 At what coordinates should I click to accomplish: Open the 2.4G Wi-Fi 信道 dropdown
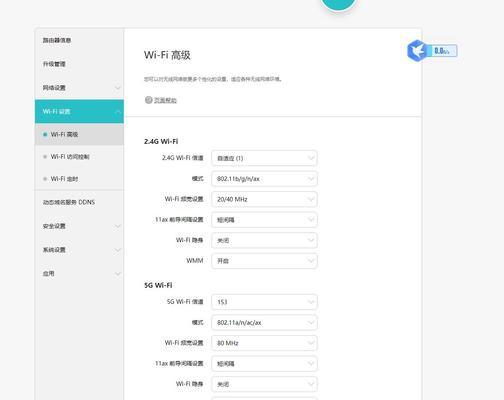tap(264, 158)
